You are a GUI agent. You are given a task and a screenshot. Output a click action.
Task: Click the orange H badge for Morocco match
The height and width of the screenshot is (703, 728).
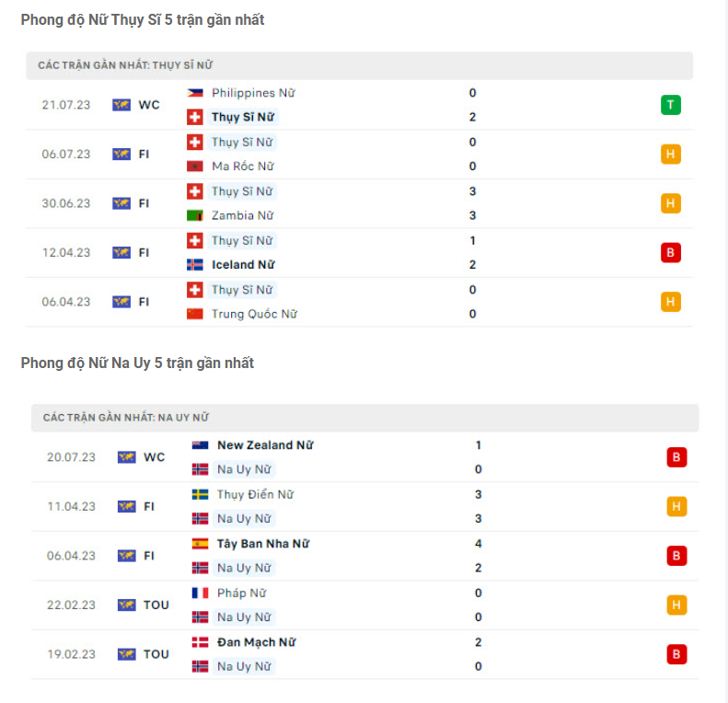[670, 154]
